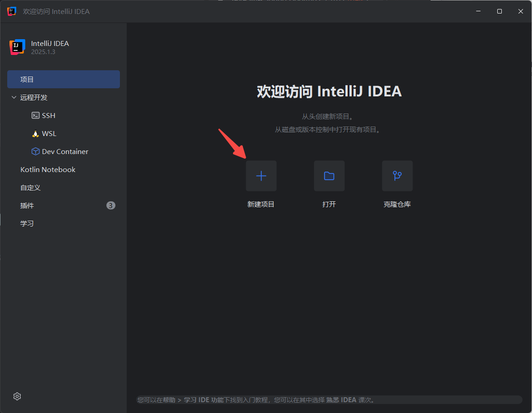This screenshot has width=532, height=413.
Task: Minimize the IntelliJ IDEA welcome window
Action: pyautogui.click(x=478, y=11)
